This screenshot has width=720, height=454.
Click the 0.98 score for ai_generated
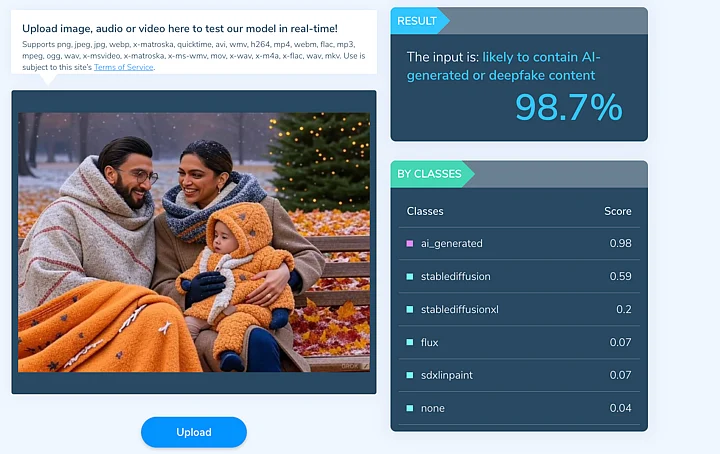pos(620,243)
